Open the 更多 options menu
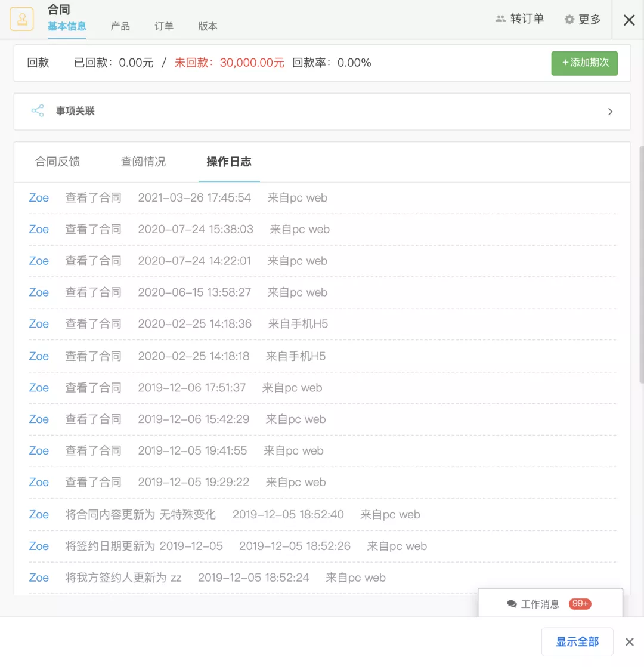Screen dimensions: 644x667 click(588, 19)
